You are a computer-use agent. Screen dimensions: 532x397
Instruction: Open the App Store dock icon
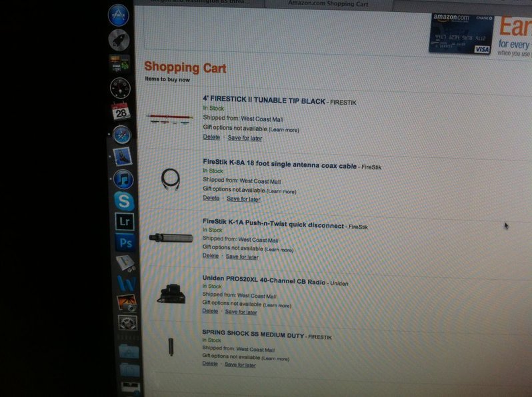[x=119, y=15]
